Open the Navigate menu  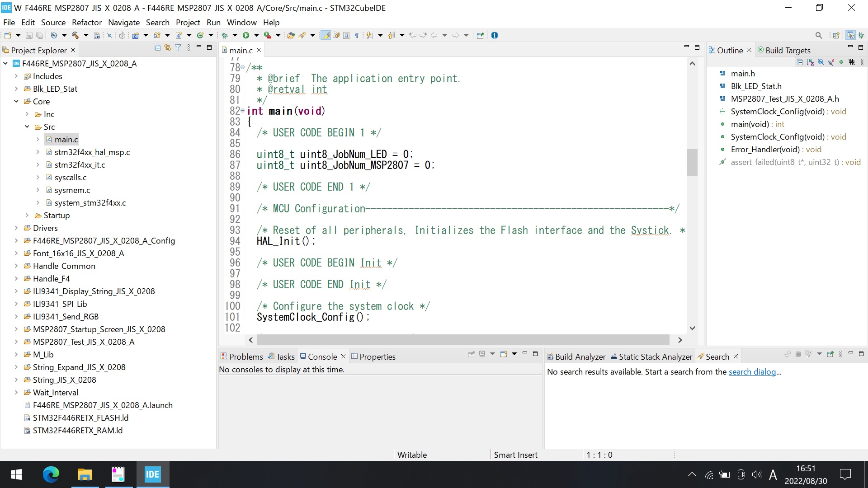[124, 22]
